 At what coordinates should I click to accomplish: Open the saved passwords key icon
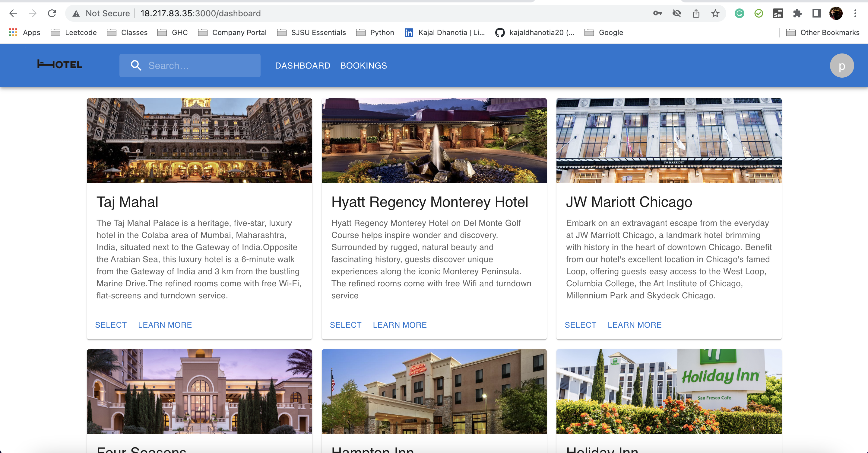pos(657,14)
